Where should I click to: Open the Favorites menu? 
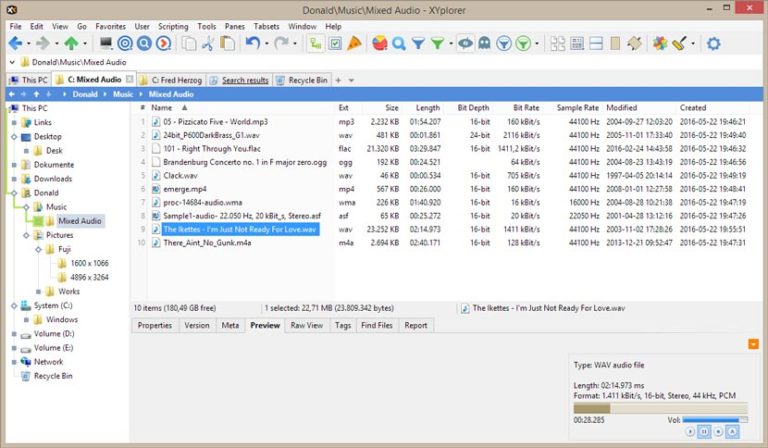(x=110, y=26)
